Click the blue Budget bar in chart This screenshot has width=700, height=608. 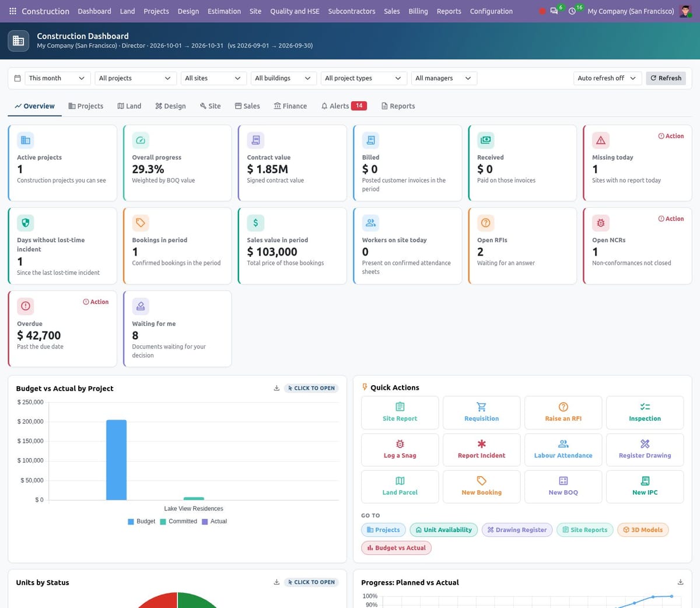(116, 460)
